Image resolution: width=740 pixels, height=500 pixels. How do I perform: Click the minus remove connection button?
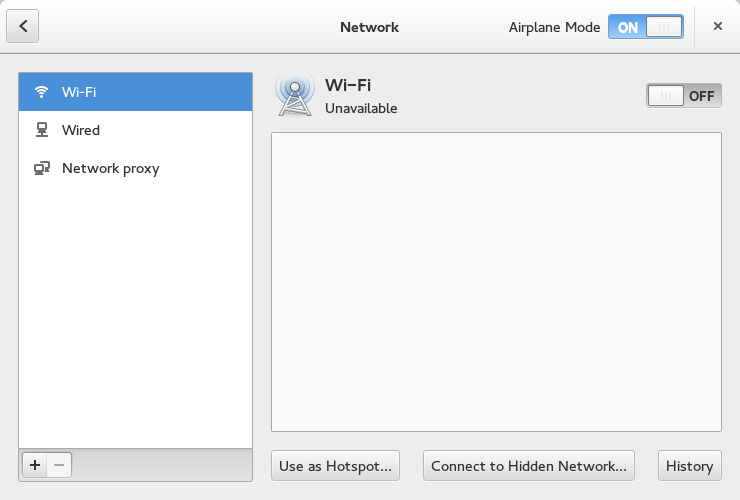coord(59,465)
